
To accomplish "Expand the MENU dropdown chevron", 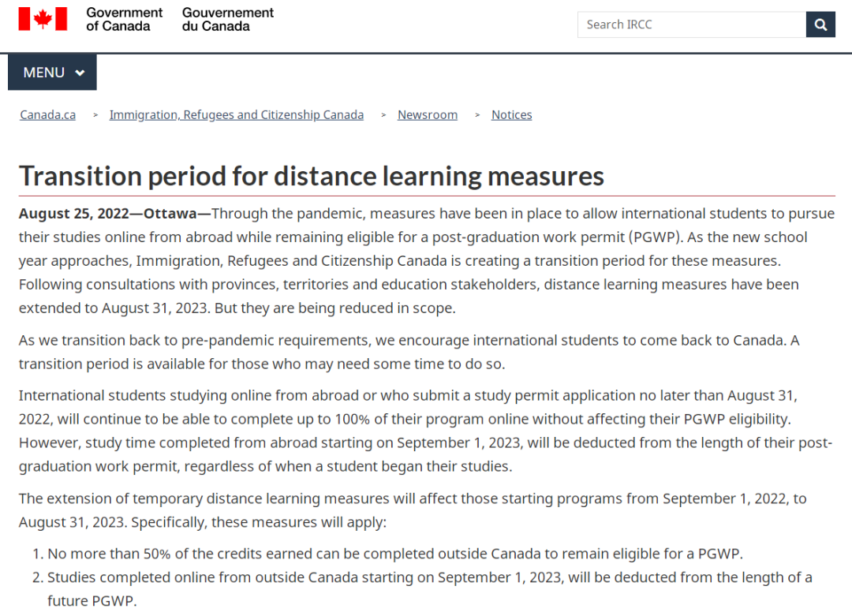I will coord(80,73).
